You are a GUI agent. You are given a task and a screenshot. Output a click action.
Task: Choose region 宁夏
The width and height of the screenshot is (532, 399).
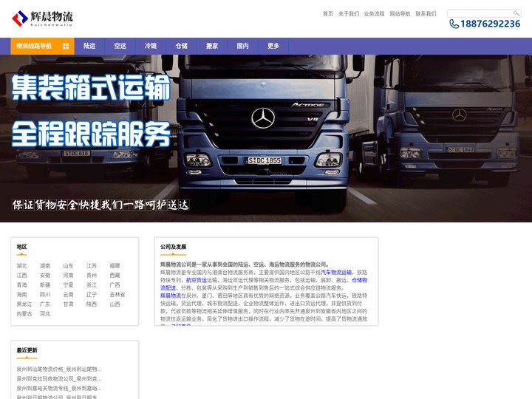point(68,285)
